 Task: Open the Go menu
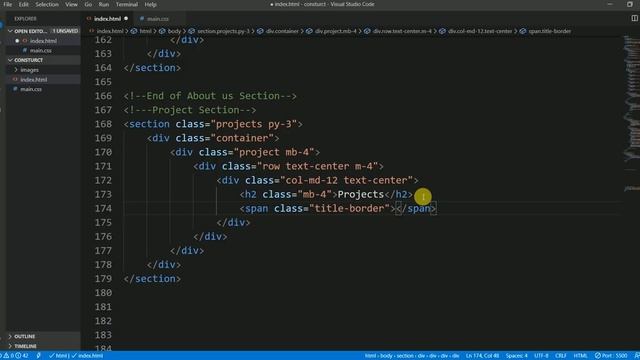point(88,4)
